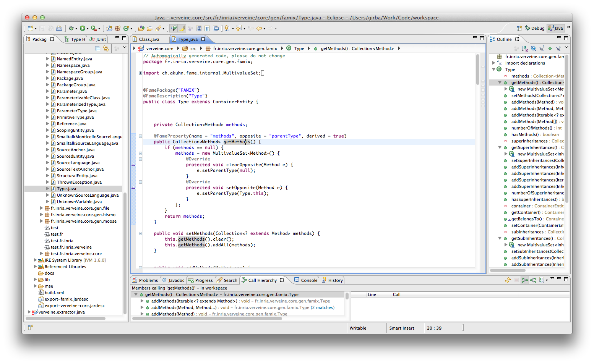Click Collapse All in Package Explorer
594x364 pixels.
point(98,49)
